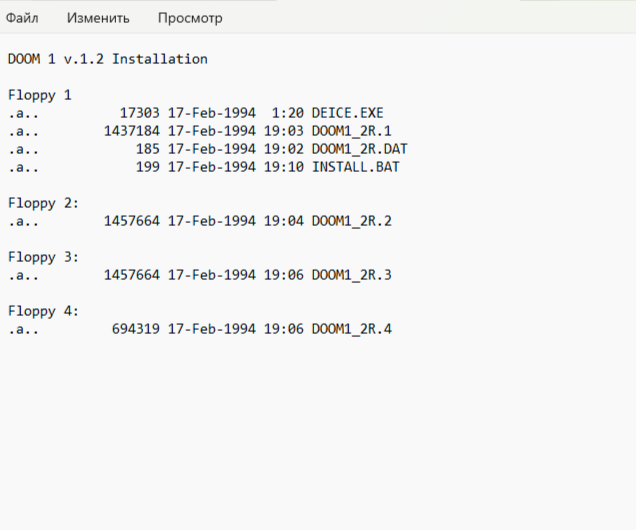636x530 pixels.
Task: Click the file size 1437184
Action: [132, 131]
